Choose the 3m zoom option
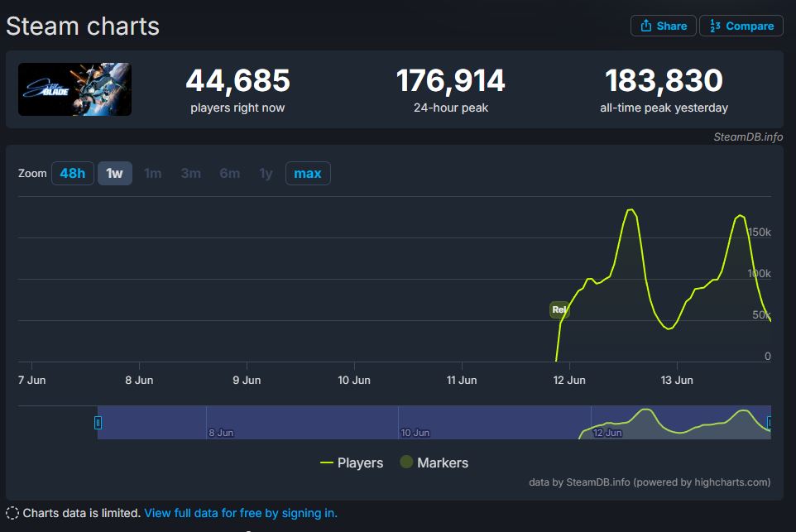The width and height of the screenshot is (796, 532). point(191,174)
